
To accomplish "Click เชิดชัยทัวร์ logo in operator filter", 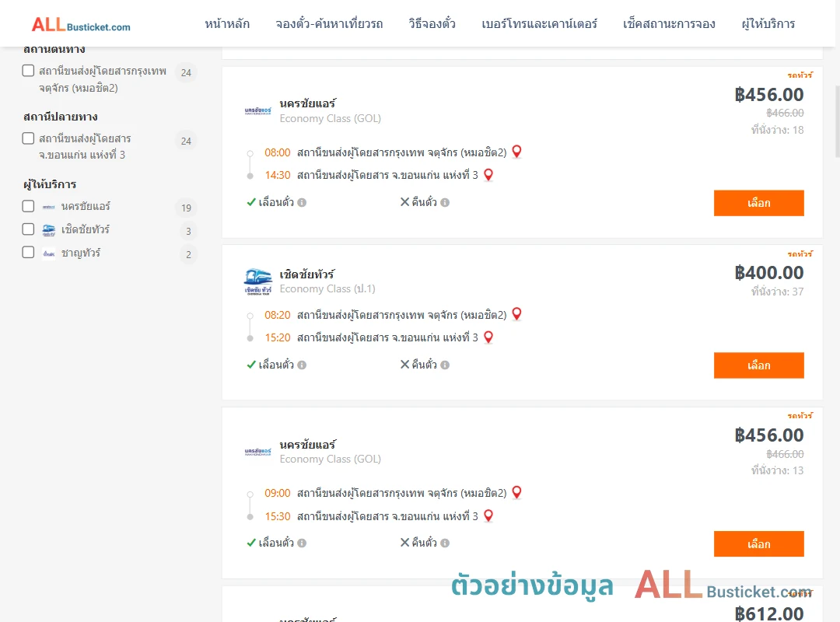I will point(49,230).
